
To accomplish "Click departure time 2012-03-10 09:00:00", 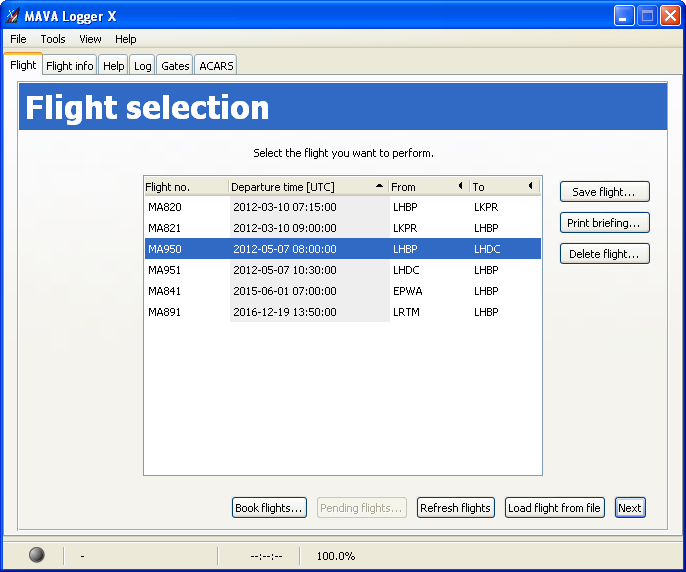I will [x=285, y=228].
